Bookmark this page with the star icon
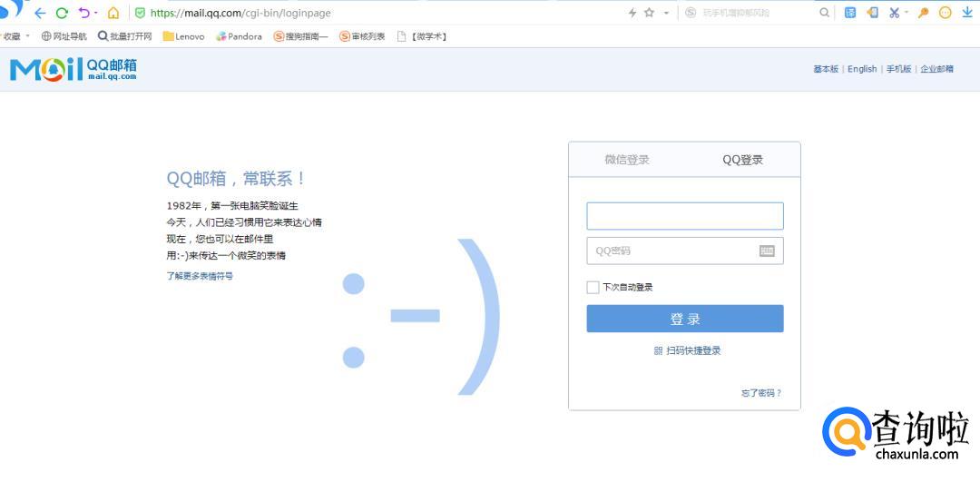 pos(650,13)
